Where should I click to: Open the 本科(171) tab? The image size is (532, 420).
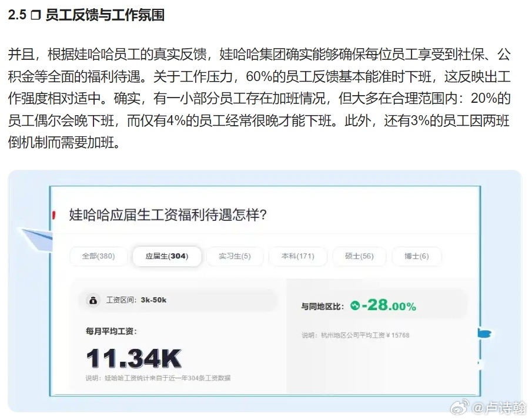pyautogui.click(x=298, y=256)
